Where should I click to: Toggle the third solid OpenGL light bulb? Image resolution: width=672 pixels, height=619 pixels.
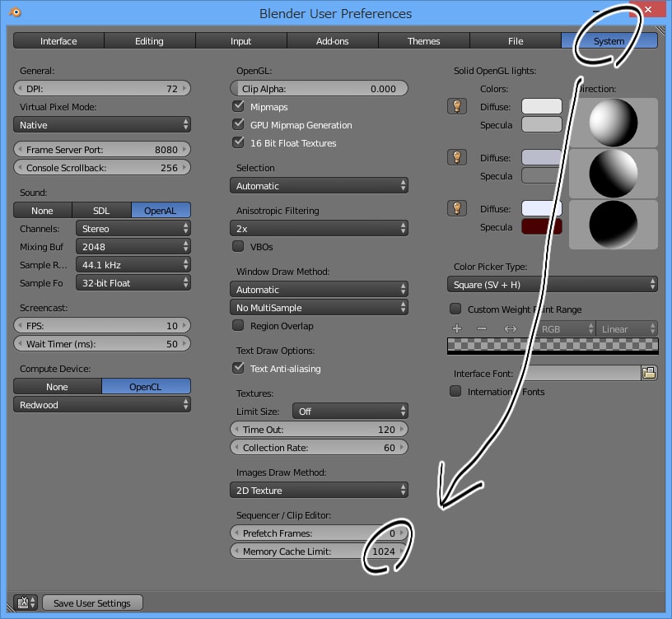457,208
